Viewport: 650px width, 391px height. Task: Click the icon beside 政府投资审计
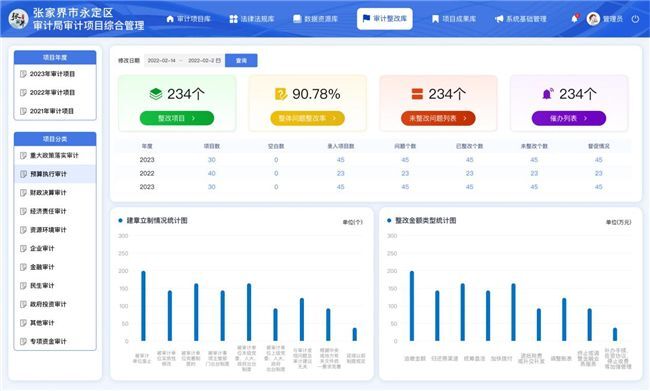[23, 304]
